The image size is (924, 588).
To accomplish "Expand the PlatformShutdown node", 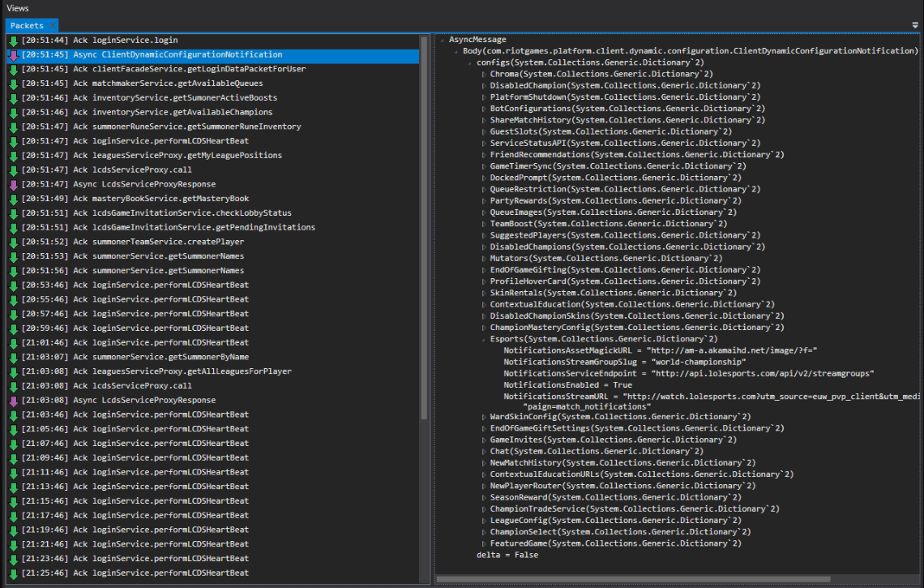I will point(484,97).
